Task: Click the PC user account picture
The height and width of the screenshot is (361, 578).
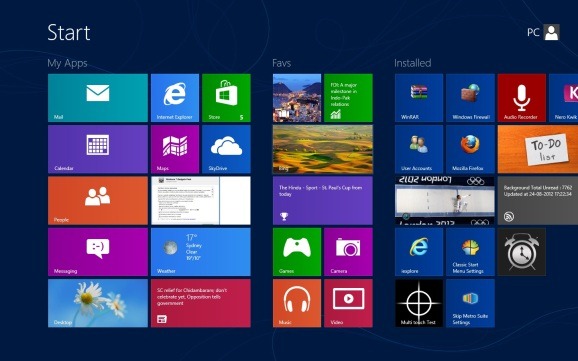Action: [x=551, y=32]
